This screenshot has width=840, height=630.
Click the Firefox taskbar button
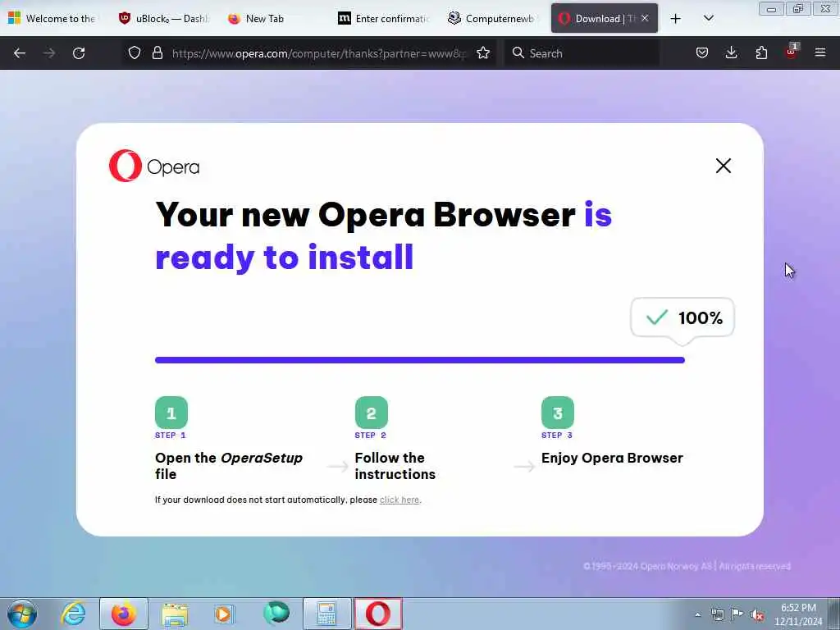123,614
